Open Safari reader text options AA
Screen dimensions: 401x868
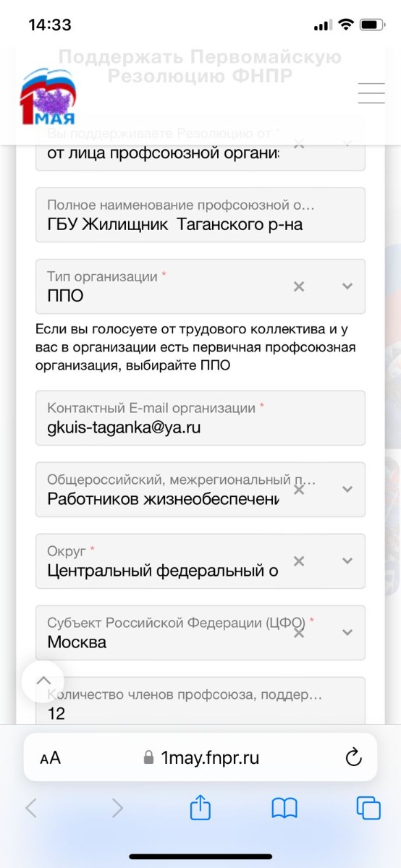(x=51, y=758)
